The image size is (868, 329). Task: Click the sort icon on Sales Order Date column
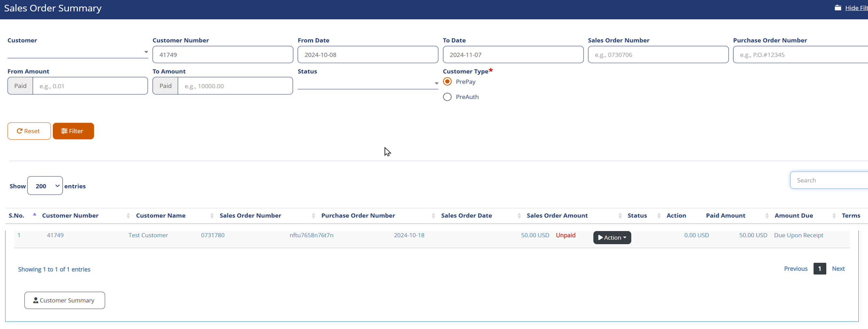(x=519, y=216)
